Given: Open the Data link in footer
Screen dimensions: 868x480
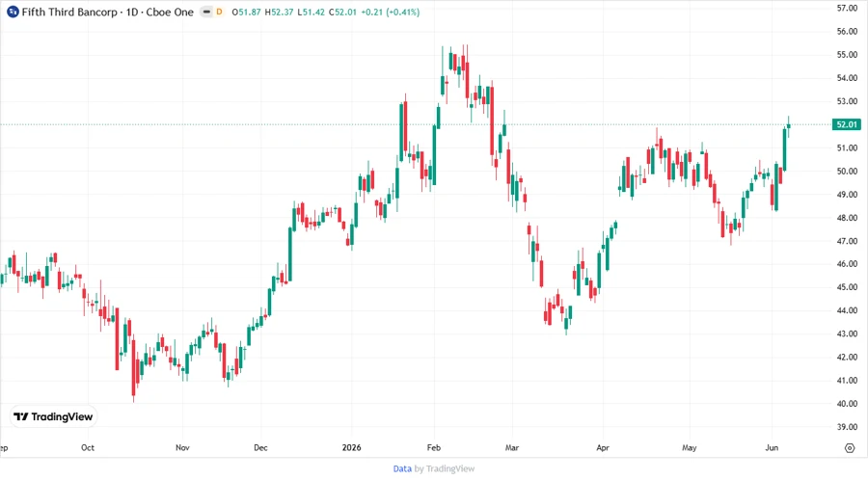Looking at the screenshot, I should (402, 469).
